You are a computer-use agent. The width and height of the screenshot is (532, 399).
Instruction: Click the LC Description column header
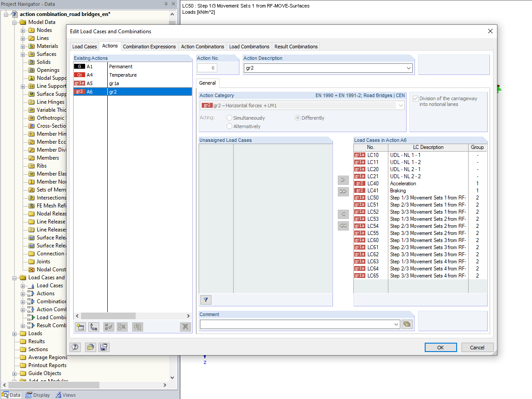coord(428,147)
